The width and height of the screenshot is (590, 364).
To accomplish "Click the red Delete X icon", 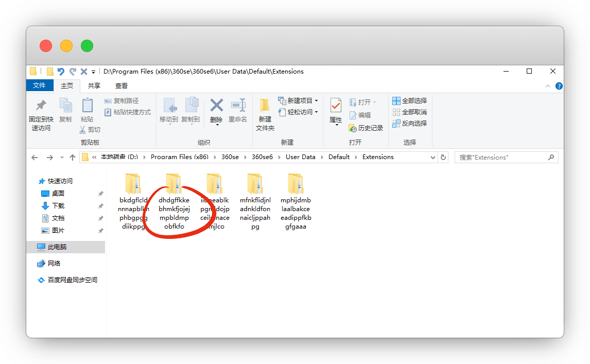I will click(216, 106).
